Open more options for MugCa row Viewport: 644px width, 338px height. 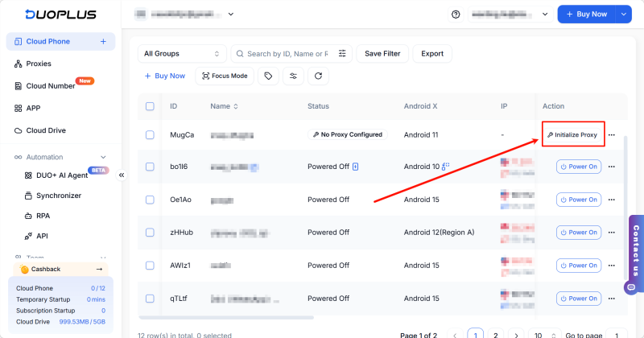[x=612, y=135]
